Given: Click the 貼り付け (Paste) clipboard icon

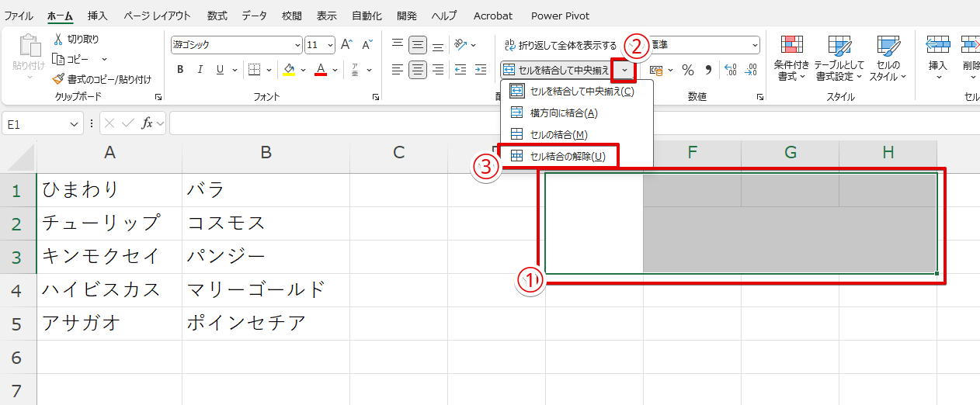Looking at the screenshot, I should pos(29,47).
